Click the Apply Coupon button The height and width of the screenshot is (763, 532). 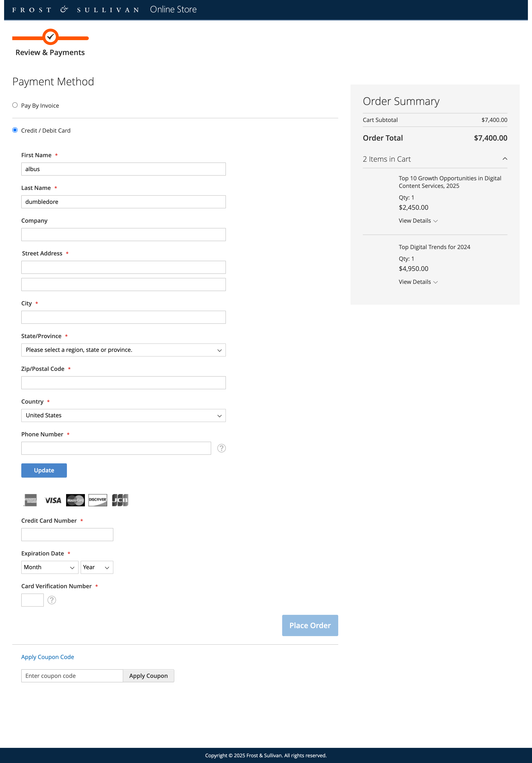pyautogui.click(x=148, y=676)
